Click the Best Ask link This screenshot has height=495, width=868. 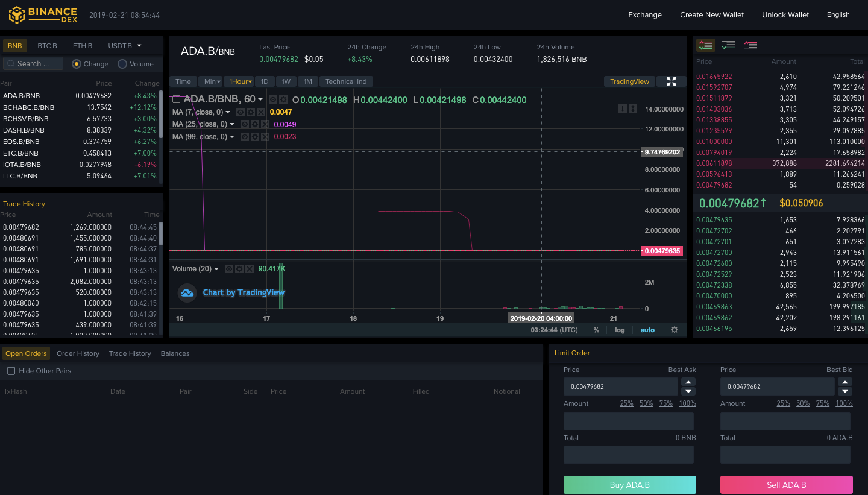tap(682, 370)
